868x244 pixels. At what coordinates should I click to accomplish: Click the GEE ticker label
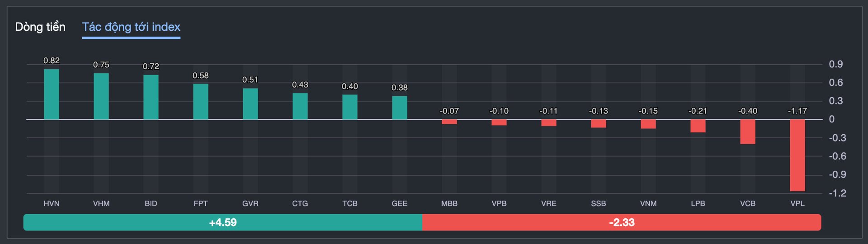(400, 203)
